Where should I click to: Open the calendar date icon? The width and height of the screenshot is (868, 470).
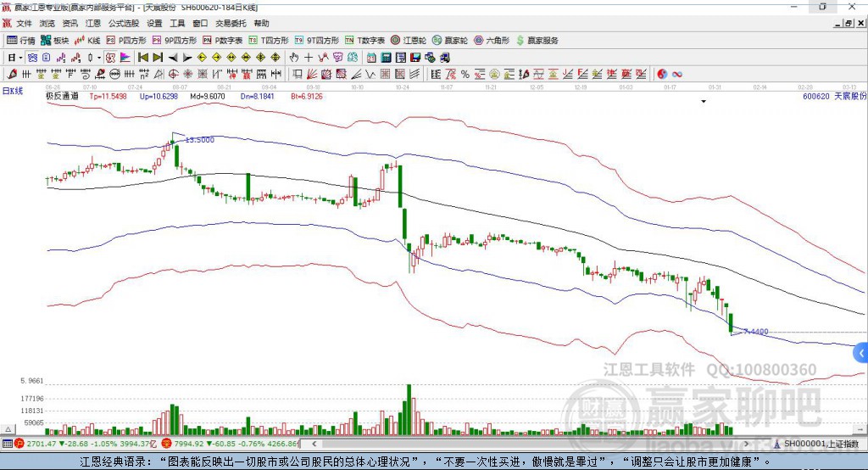point(371,58)
